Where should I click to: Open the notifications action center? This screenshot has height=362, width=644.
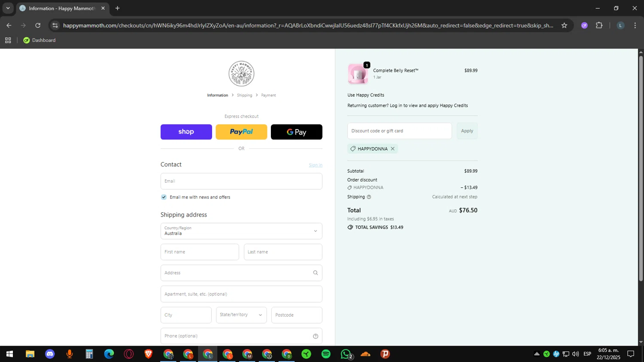631,354
